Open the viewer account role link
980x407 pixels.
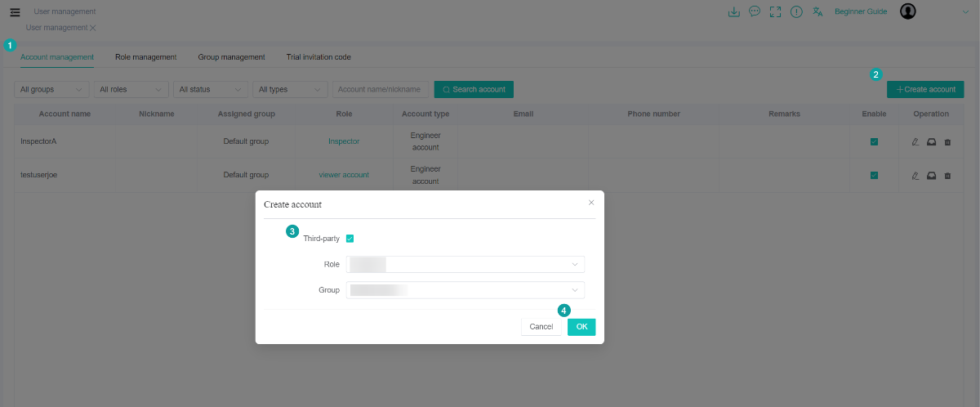(x=344, y=175)
